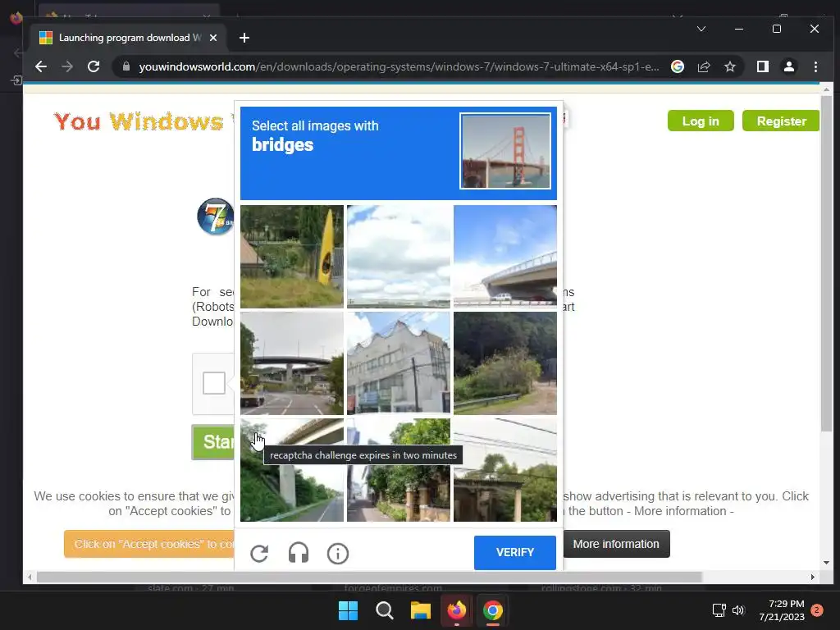Select the tile with yellow kayak

(291, 257)
